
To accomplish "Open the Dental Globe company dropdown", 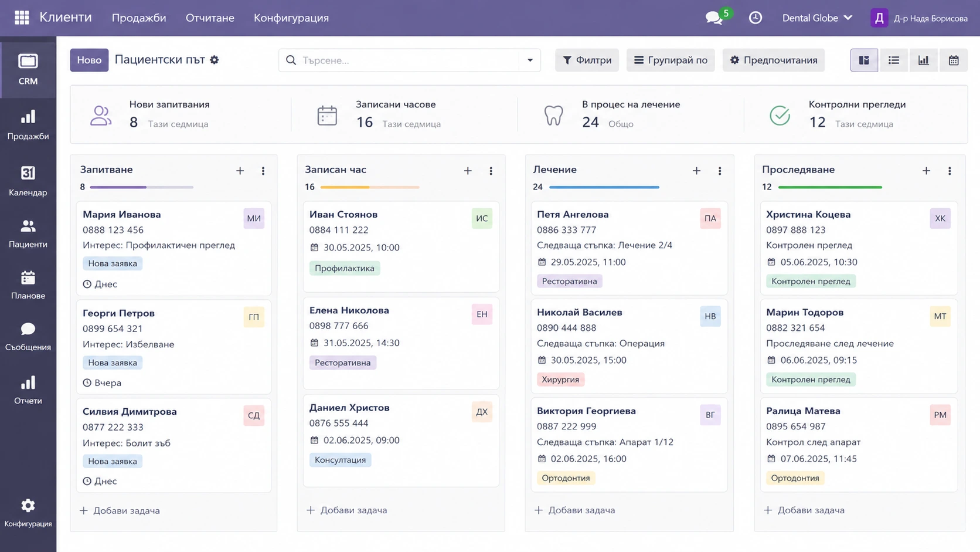I will click(x=817, y=18).
